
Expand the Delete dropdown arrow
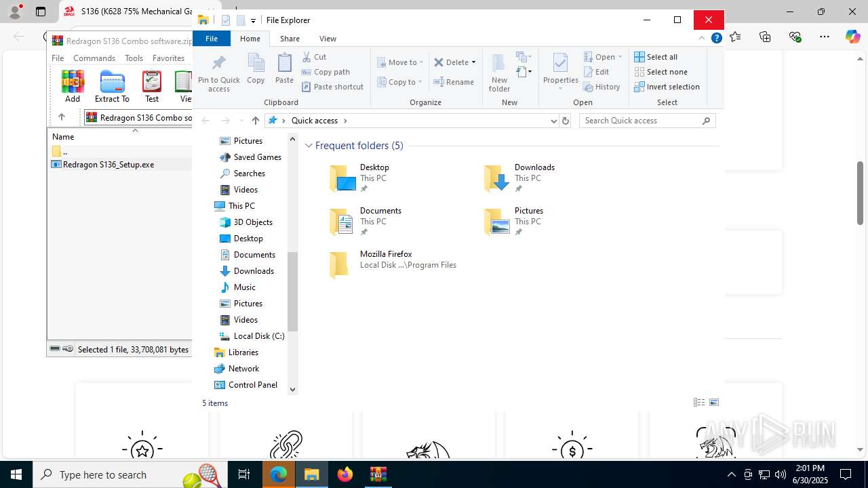pyautogui.click(x=473, y=62)
